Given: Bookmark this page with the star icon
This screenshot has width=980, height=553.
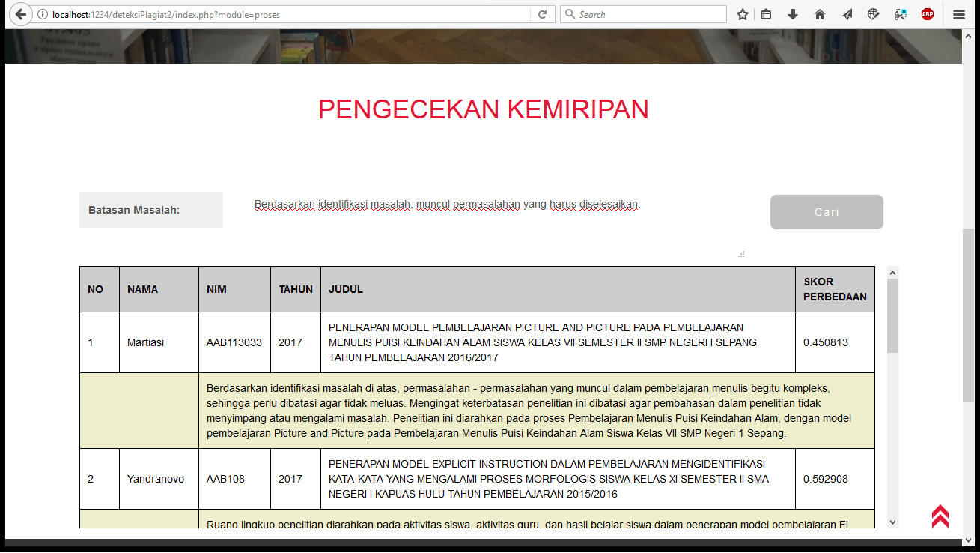Looking at the screenshot, I should coord(742,14).
